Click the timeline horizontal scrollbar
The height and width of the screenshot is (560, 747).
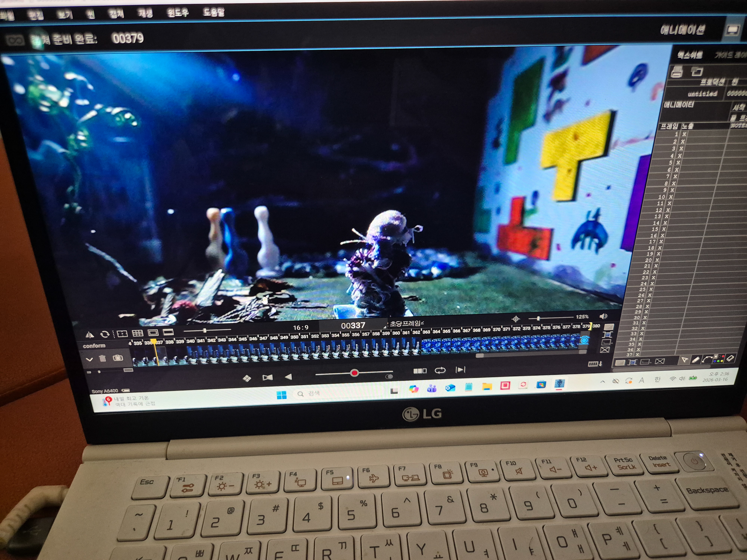click(531, 354)
